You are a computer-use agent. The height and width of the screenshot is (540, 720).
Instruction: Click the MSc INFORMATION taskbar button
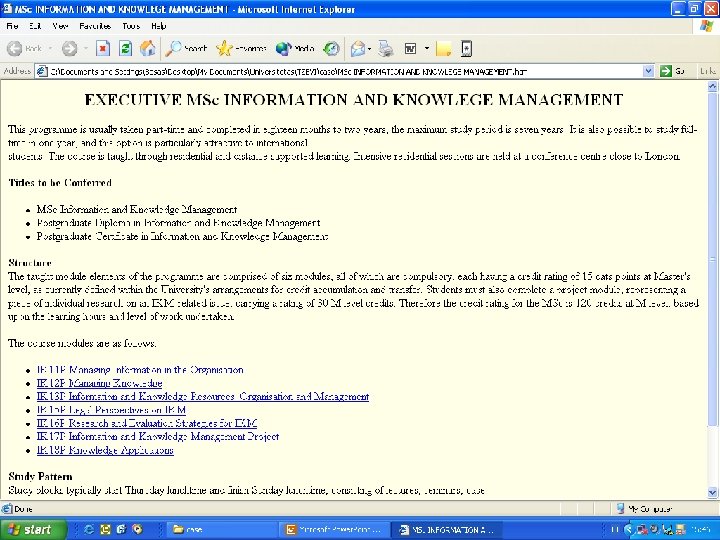tap(448, 529)
